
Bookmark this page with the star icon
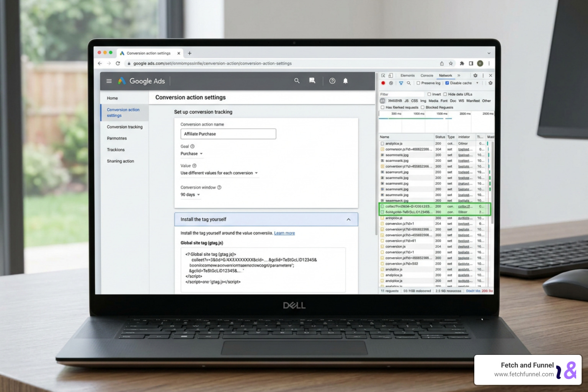[451, 64]
